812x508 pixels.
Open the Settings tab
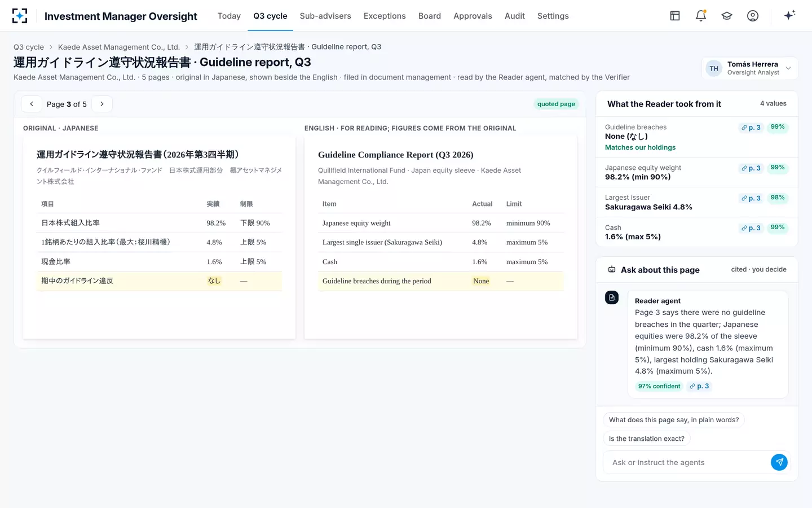click(x=553, y=16)
